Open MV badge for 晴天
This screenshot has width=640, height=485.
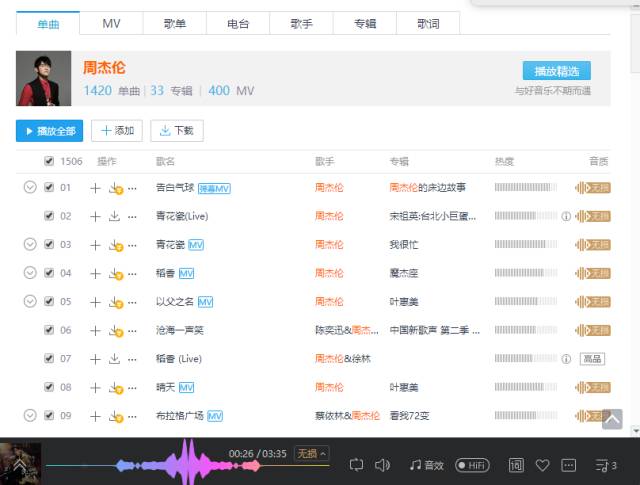(x=187, y=387)
